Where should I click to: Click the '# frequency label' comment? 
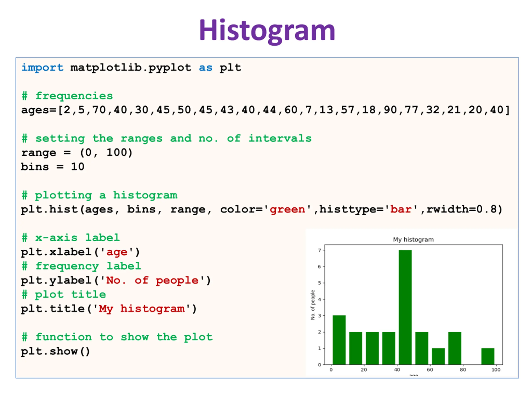tap(81, 266)
